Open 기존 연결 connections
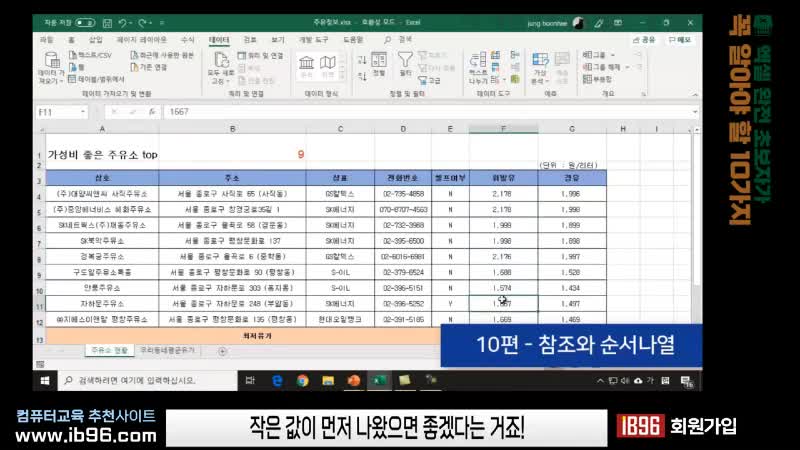 [149, 67]
